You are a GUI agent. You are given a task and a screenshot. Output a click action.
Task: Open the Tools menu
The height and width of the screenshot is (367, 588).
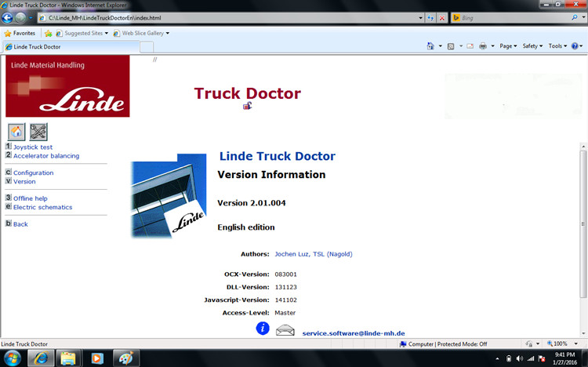click(557, 45)
